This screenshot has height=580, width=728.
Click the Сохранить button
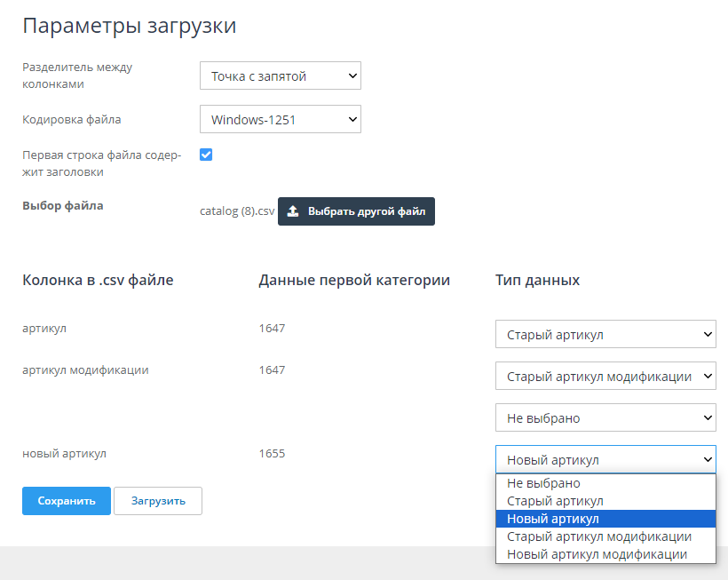67,501
